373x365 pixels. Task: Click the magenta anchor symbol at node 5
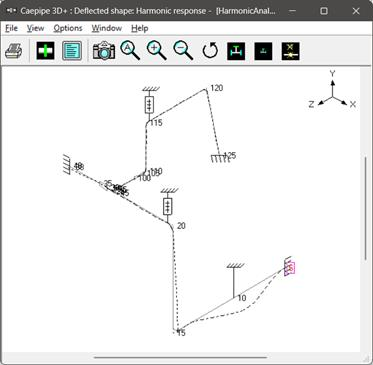click(x=289, y=267)
